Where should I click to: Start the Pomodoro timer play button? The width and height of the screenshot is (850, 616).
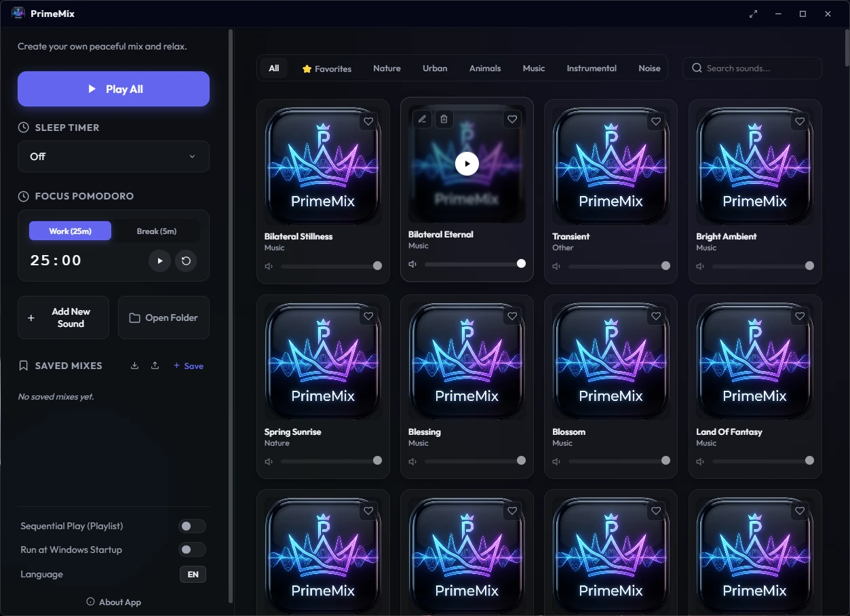(x=159, y=261)
